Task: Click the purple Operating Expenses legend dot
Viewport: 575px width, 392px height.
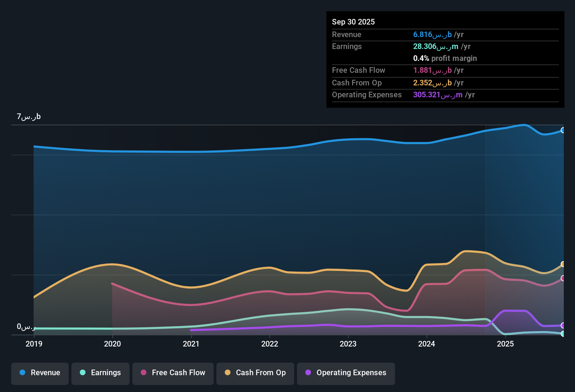Action: [x=308, y=373]
